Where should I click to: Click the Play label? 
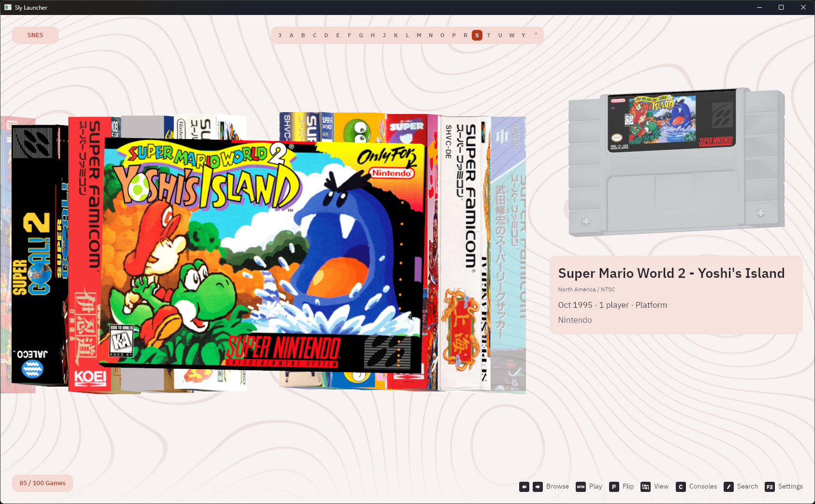tap(596, 487)
